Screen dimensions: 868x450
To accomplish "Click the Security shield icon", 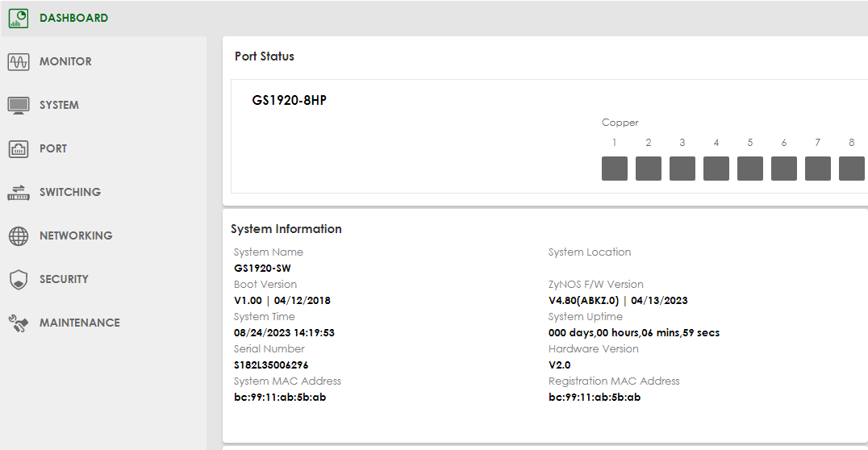I will click(x=19, y=280).
